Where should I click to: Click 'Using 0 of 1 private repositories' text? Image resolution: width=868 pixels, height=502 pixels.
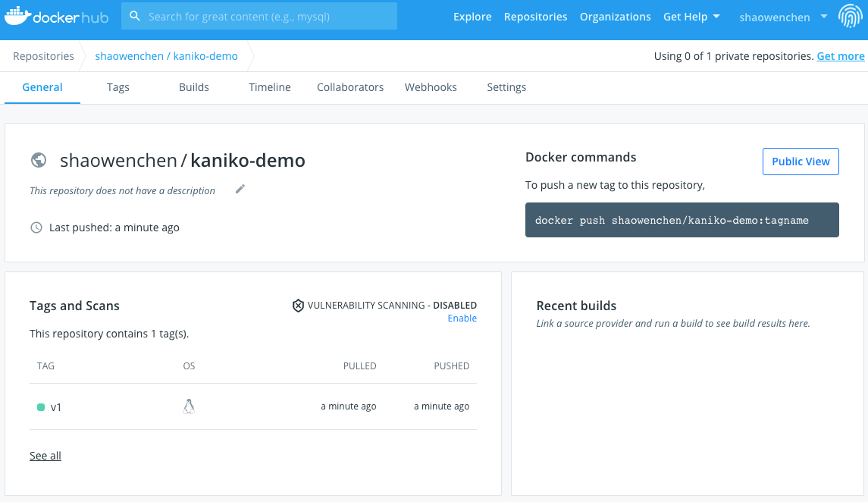click(734, 56)
